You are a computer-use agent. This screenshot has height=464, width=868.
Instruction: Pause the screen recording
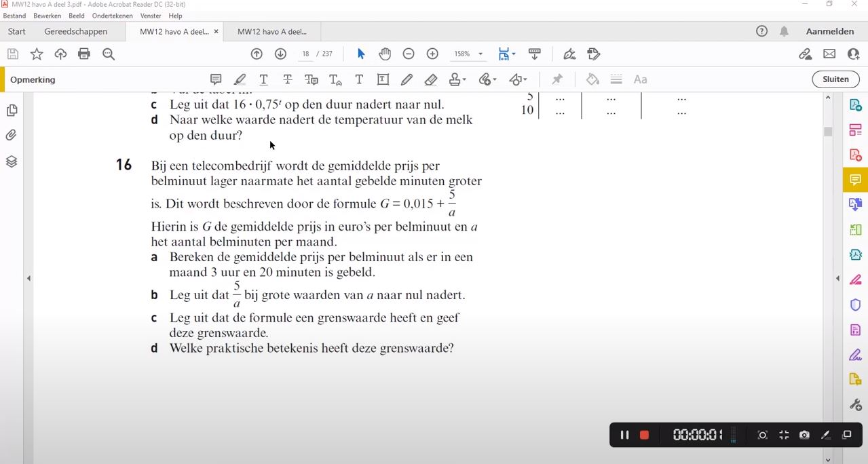(x=624, y=435)
